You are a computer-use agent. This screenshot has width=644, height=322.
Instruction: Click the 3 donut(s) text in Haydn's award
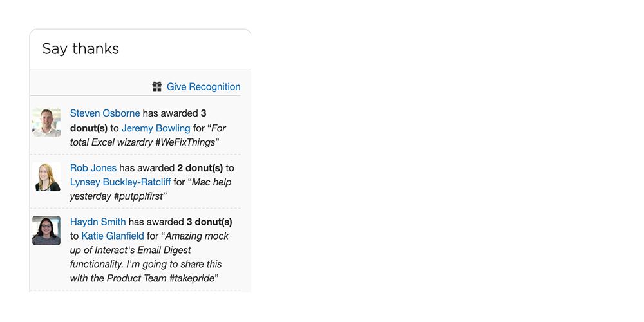pyautogui.click(x=209, y=222)
